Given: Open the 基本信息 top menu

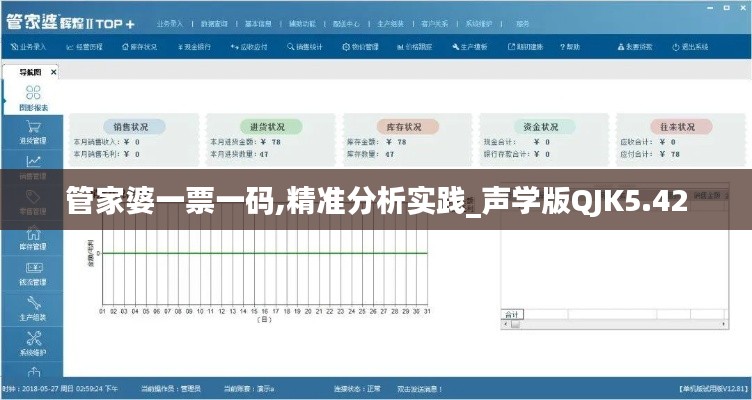Looking at the screenshot, I should pyautogui.click(x=258, y=24).
